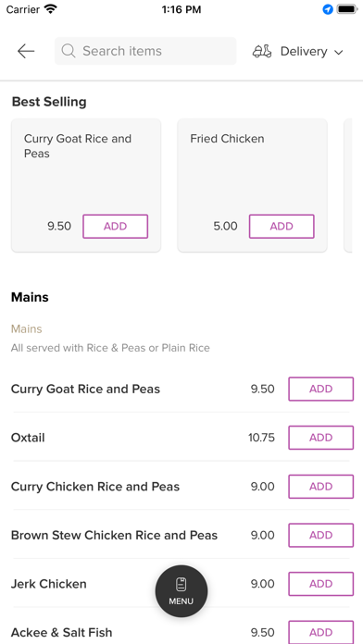The height and width of the screenshot is (644, 363).
Task: Open the Fried Chicken best selling card
Action: point(253,185)
